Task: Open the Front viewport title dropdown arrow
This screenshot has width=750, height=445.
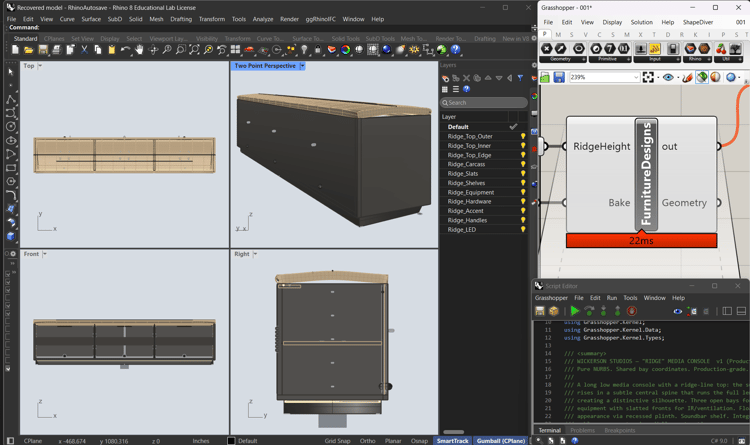Action: click(44, 254)
